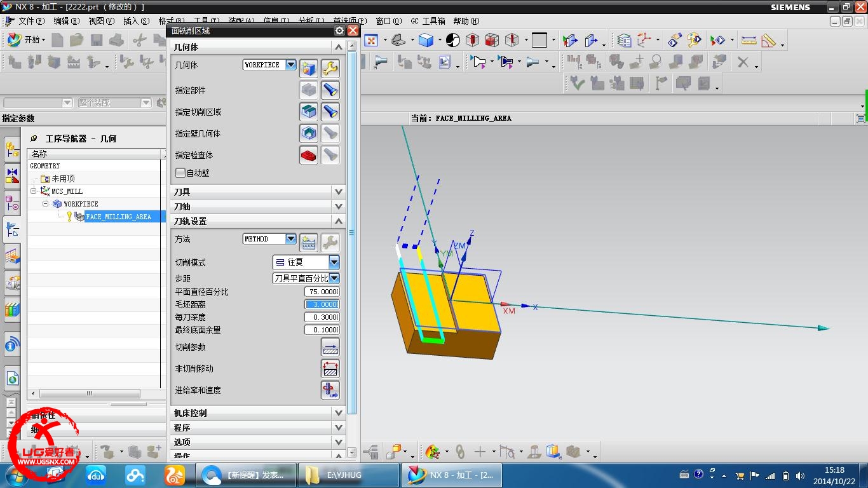This screenshot has height=488, width=868.
Task: Click the edit geometry wrench icon
Action: coord(330,68)
